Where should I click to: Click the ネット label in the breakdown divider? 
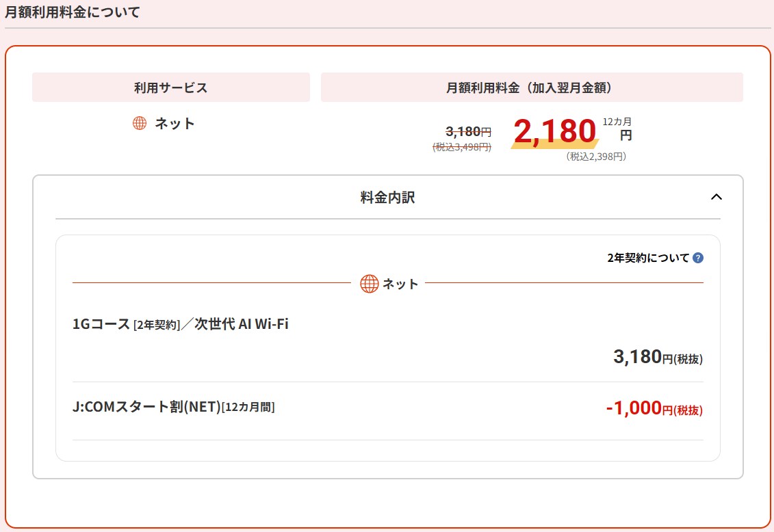[x=400, y=284]
